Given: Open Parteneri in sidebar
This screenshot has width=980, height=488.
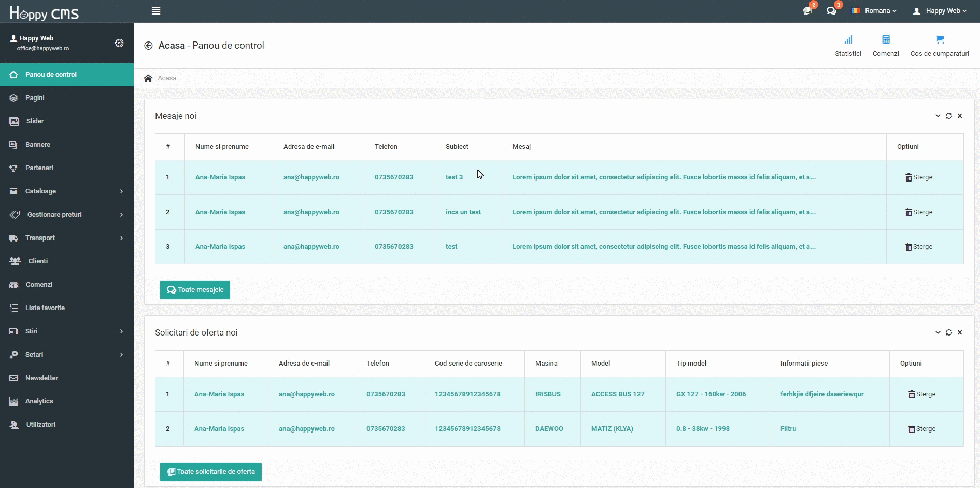Looking at the screenshot, I should [67, 168].
